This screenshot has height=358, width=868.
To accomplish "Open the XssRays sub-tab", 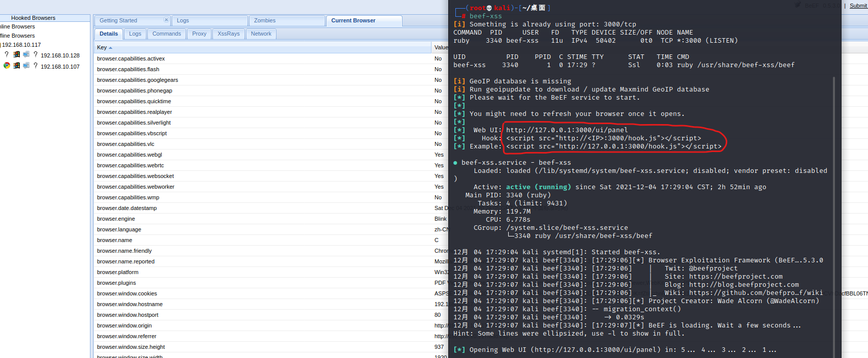I will pos(229,34).
